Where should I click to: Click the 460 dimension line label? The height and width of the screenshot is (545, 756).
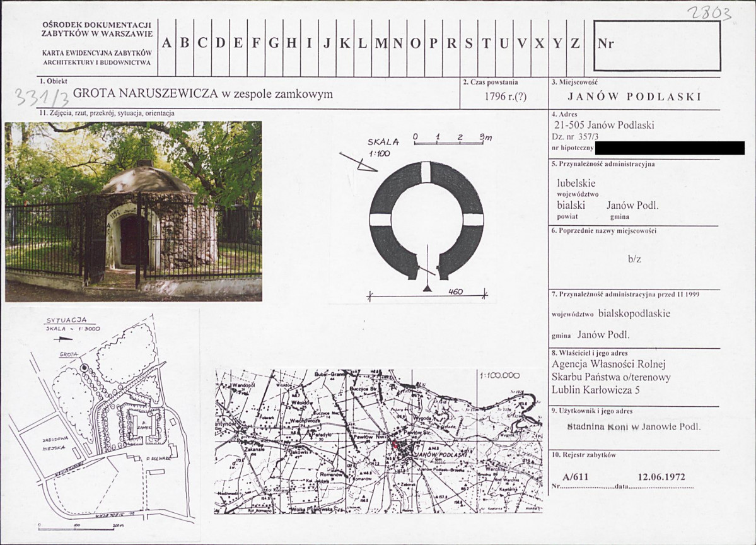[455, 291]
